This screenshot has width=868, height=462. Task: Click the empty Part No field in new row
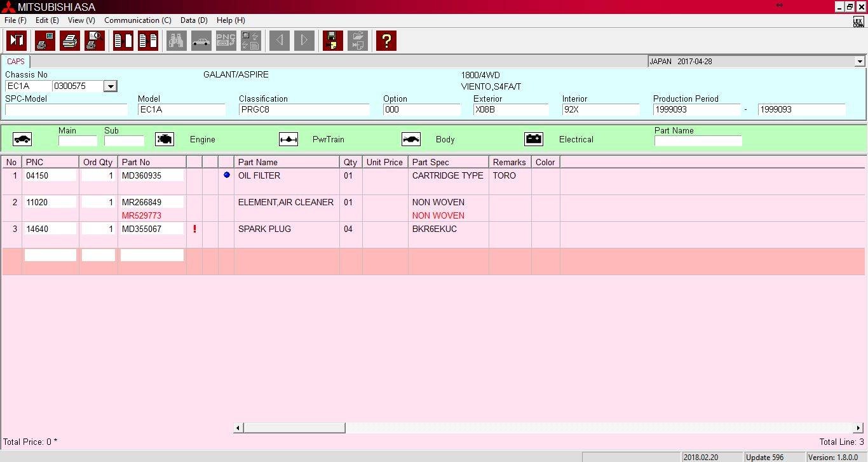point(152,255)
